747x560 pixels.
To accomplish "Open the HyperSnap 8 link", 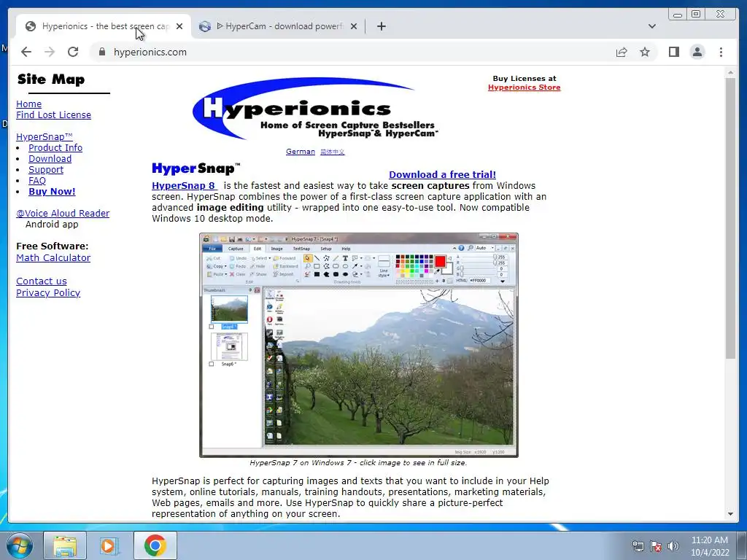I will [x=183, y=186].
